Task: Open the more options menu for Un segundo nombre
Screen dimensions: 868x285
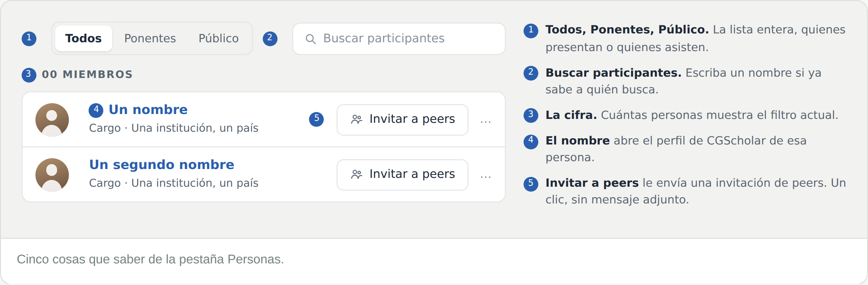Action: pyautogui.click(x=486, y=176)
